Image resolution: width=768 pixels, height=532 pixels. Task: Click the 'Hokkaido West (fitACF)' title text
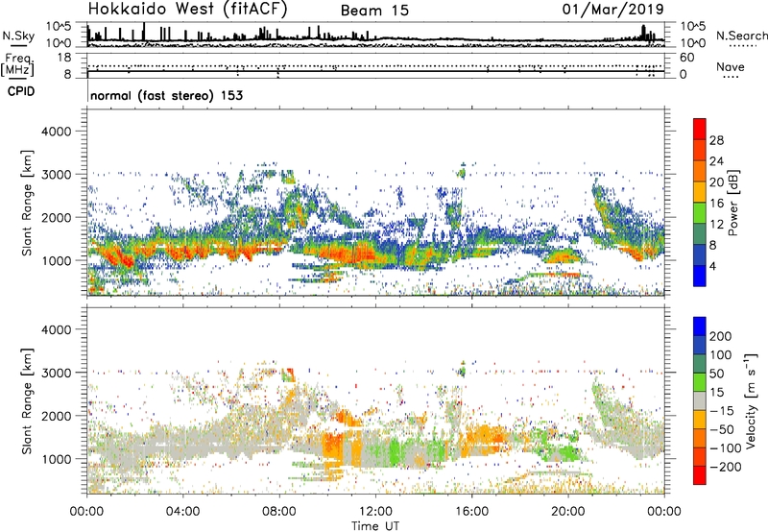point(187,10)
